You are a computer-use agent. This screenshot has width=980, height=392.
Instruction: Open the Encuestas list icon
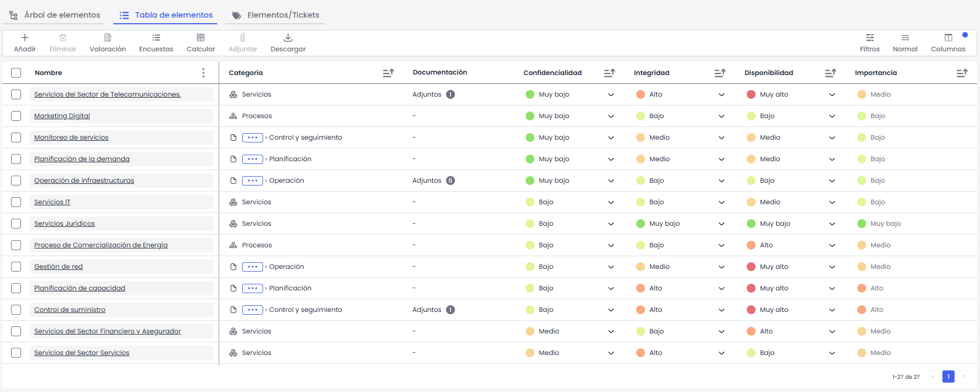tap(156, 38)
